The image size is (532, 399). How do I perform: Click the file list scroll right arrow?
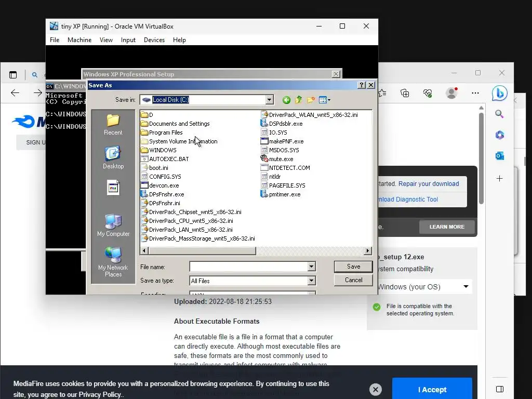pyautogui.click(x=368, y=251)
